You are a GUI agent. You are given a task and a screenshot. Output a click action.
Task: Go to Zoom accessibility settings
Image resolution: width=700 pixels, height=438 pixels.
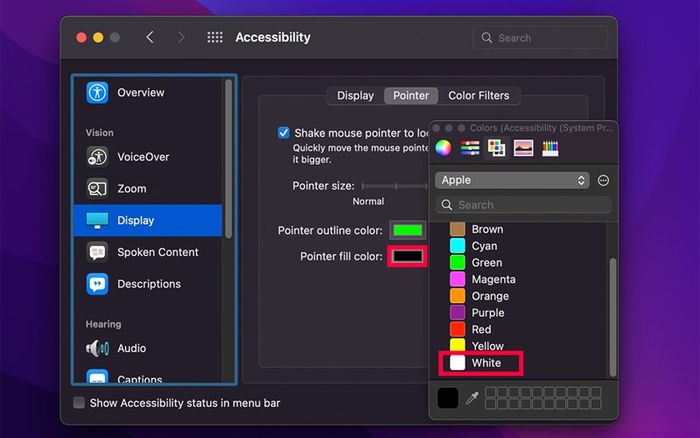[131, 189]
